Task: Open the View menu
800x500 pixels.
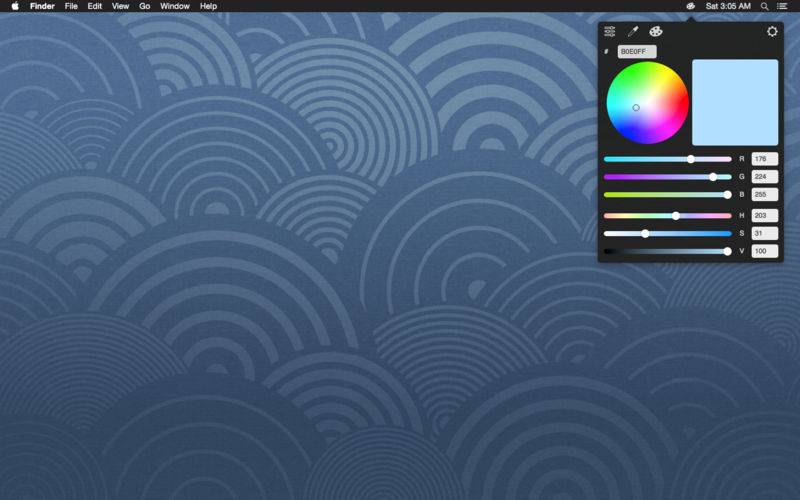Action: point(120,6)
